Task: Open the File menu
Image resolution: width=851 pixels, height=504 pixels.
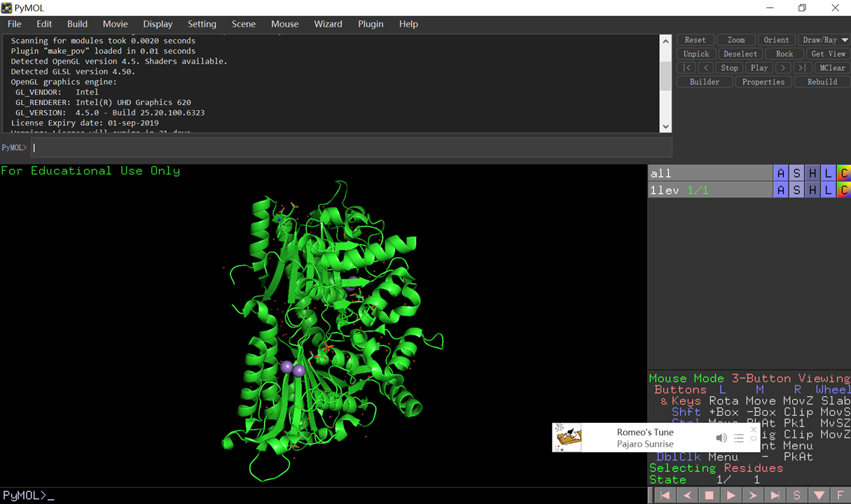Action: [x=15, y=24]
